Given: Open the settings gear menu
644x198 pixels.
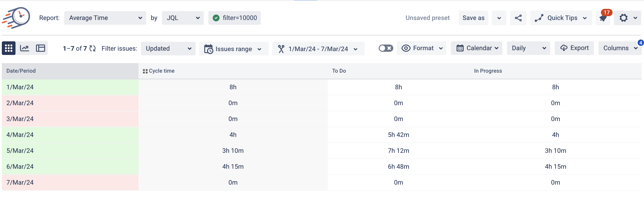Looking at the screenshot, I should point(628,18).
